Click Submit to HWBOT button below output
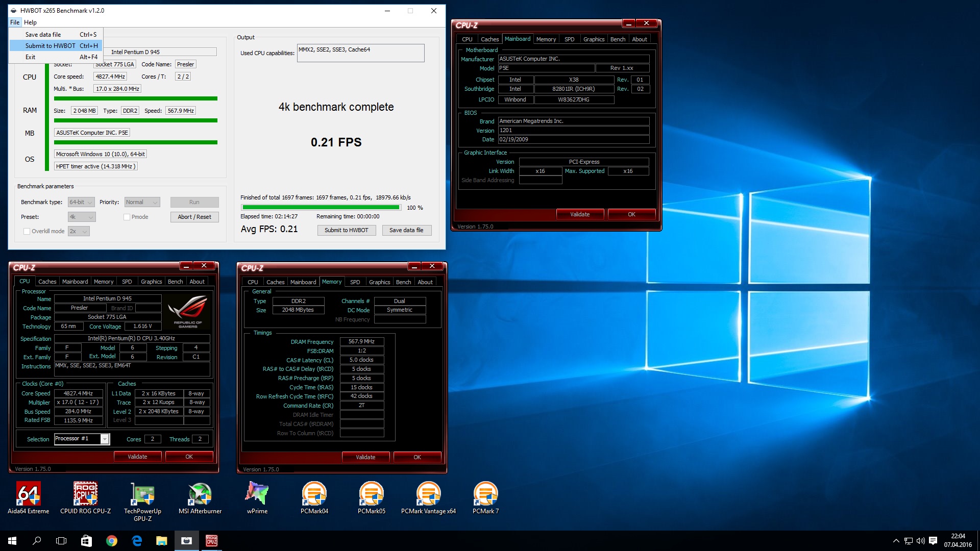 point(346,230)
